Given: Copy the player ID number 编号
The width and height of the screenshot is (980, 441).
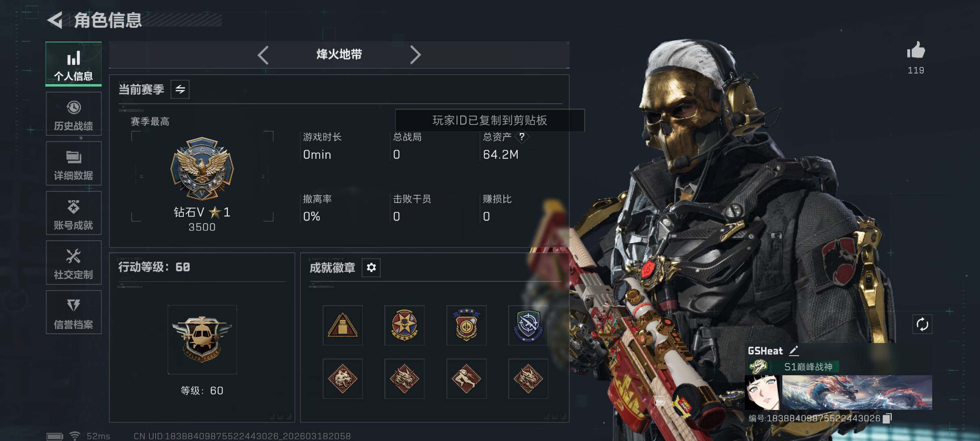Looking at the screenshot, I should click(x=887, y=418).
